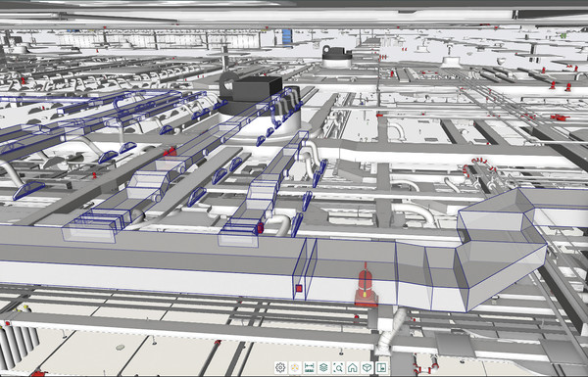Screen dimensions: 588x377
Task: Click small red square marker on duct
Action: [299, 288]
